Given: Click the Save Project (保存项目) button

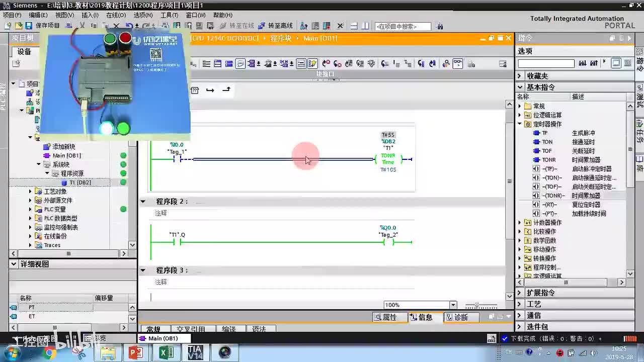Looking at the screenshot, I should pos(47,26).
